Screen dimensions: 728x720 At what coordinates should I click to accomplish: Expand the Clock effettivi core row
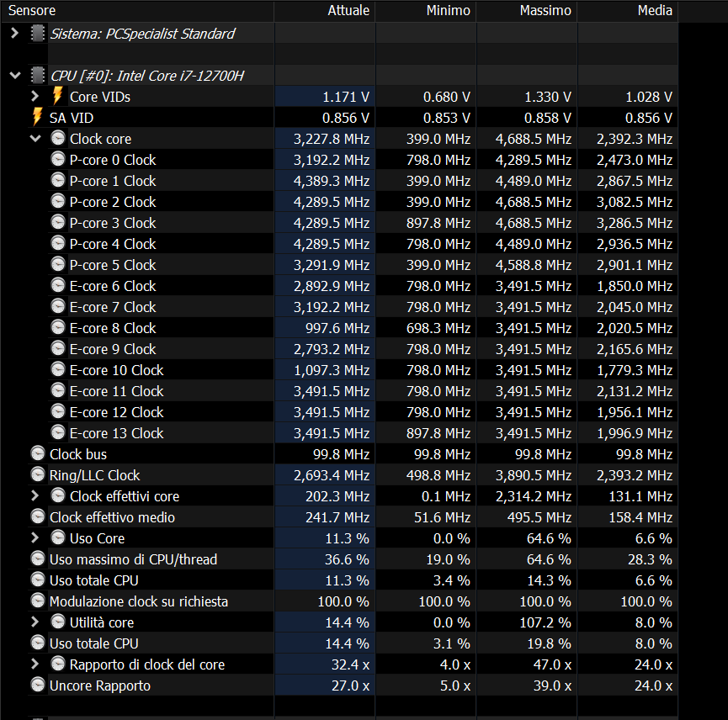coord(35,496)
